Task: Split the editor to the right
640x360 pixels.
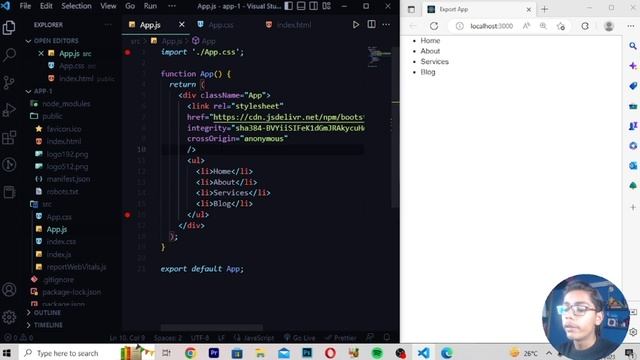Action: click(371, 24)
